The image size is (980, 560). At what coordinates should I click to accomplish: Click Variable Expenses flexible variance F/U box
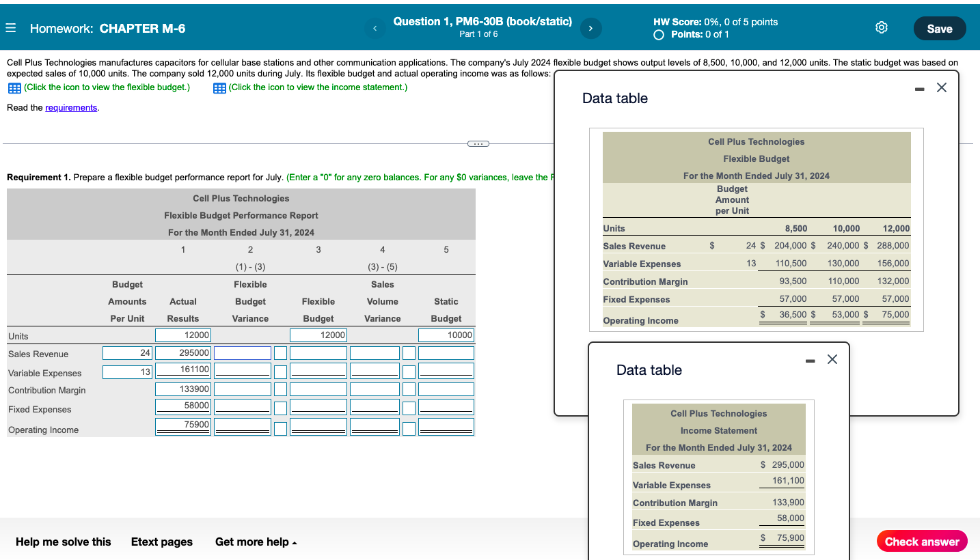[x=281, y=372]
